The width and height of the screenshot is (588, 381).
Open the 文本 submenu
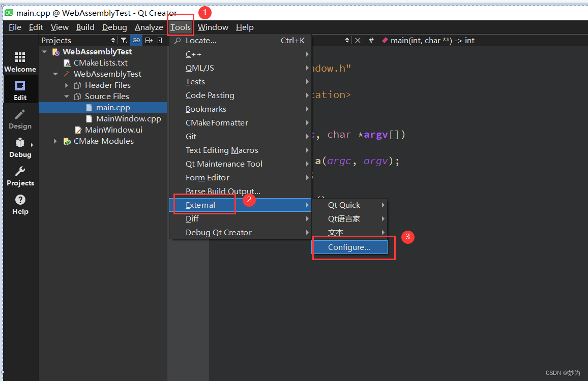click(x=350, y=232)
